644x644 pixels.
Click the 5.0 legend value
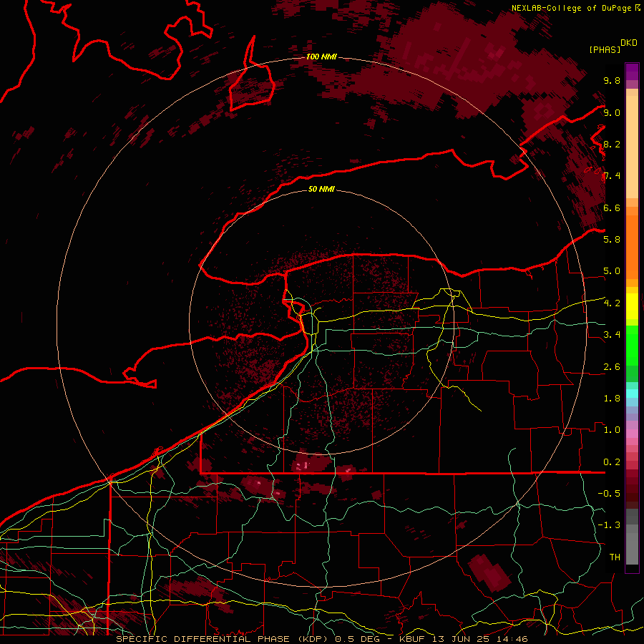pyautogui.click(x=612, y=271)
